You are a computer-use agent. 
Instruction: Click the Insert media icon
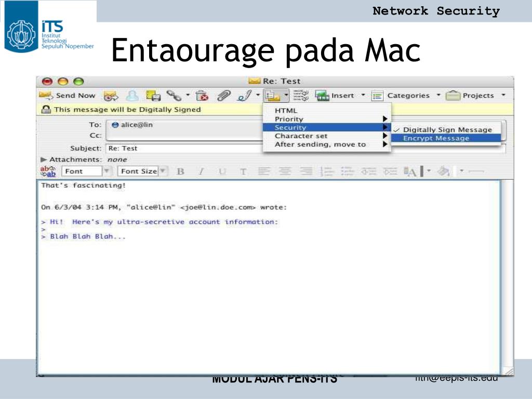(x=322, y=96)
